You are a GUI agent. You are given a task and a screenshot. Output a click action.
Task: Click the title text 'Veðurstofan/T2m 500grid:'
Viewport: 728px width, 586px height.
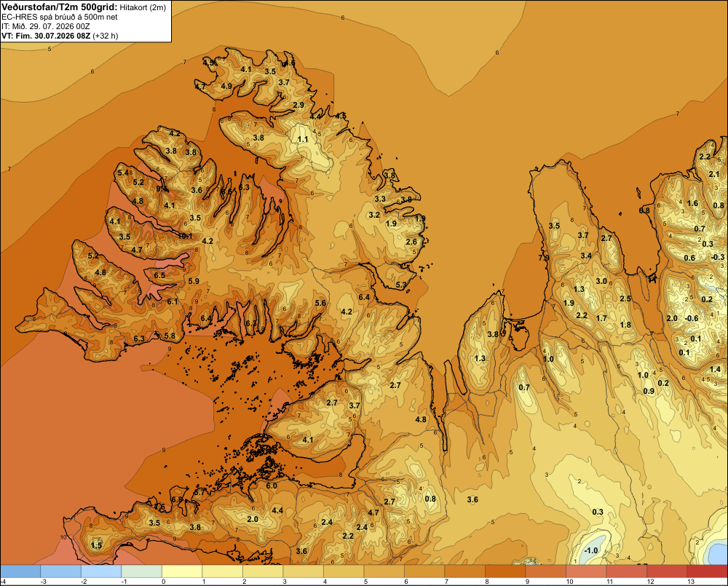pos(60,7)
